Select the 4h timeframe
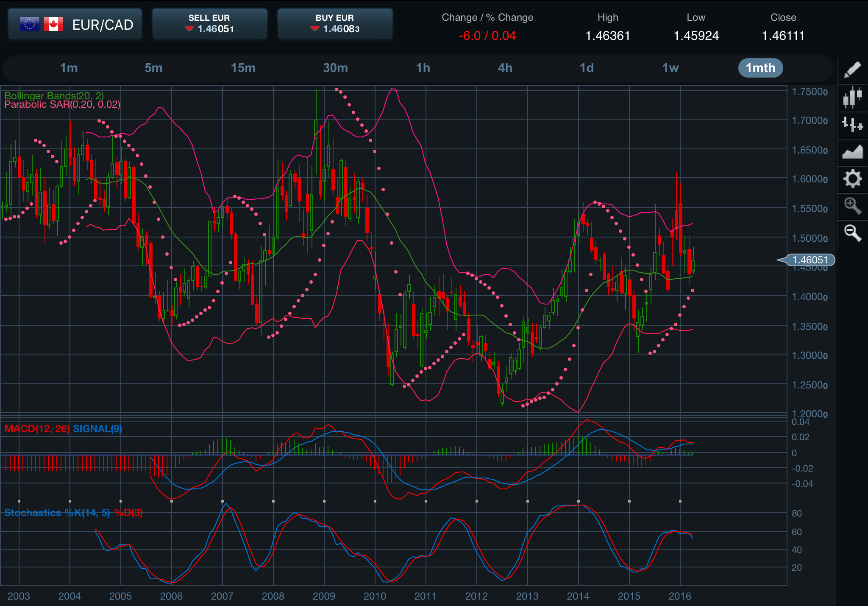 505,68
